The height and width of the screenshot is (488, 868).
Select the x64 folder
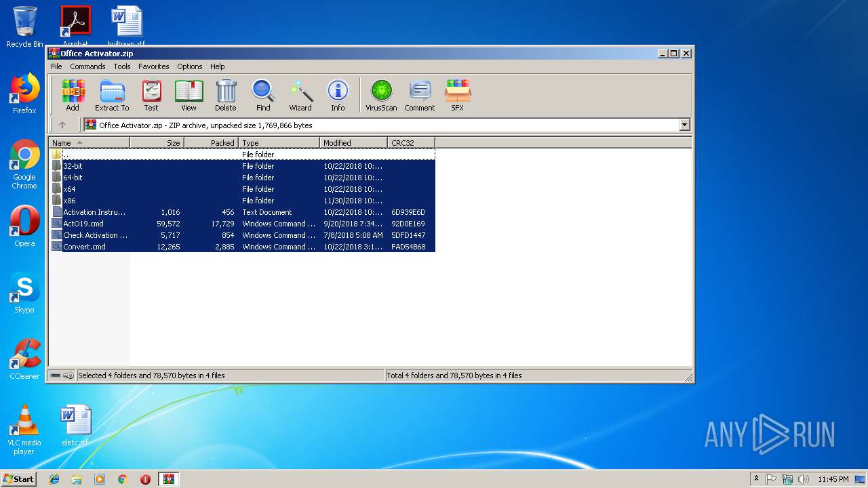point(242,189)
